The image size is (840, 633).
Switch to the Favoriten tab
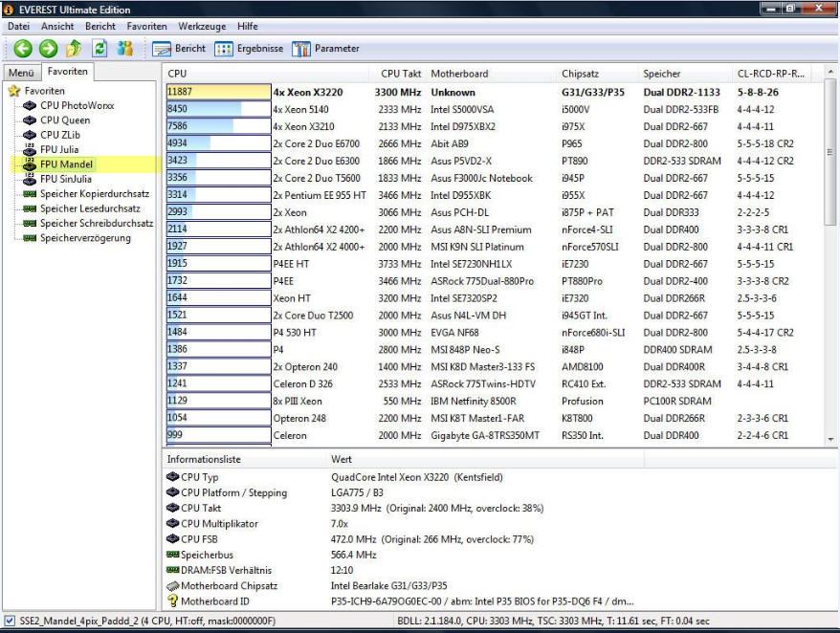pyautogui.click(x=68, y=71)
